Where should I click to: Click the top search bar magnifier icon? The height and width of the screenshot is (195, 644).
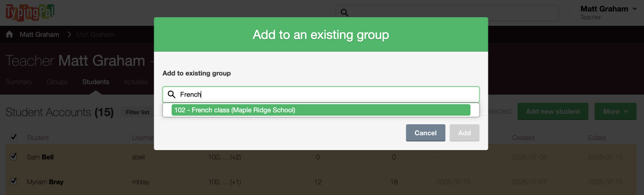[344, 13]
